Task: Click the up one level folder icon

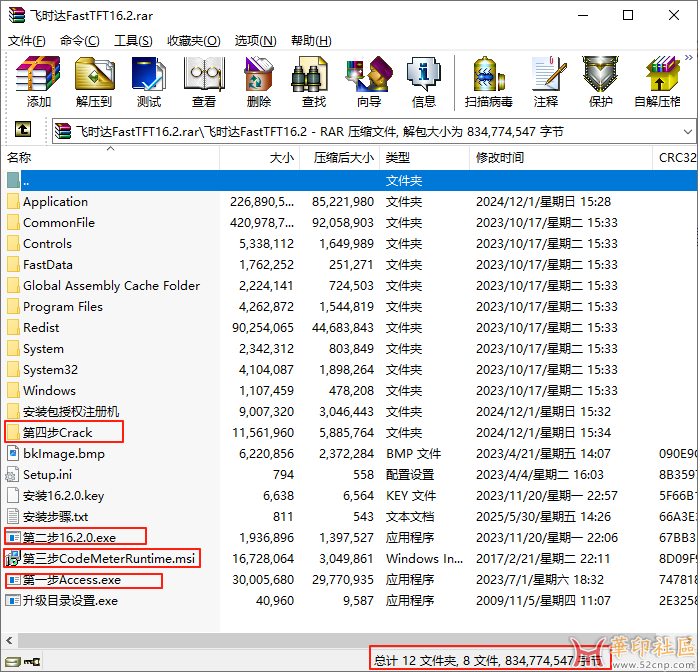Action: tap(23, 130)
